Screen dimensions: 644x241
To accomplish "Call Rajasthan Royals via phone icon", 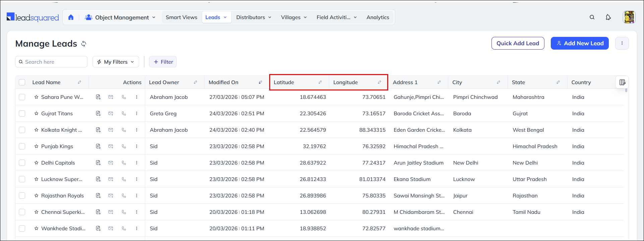I will [124, 196].
